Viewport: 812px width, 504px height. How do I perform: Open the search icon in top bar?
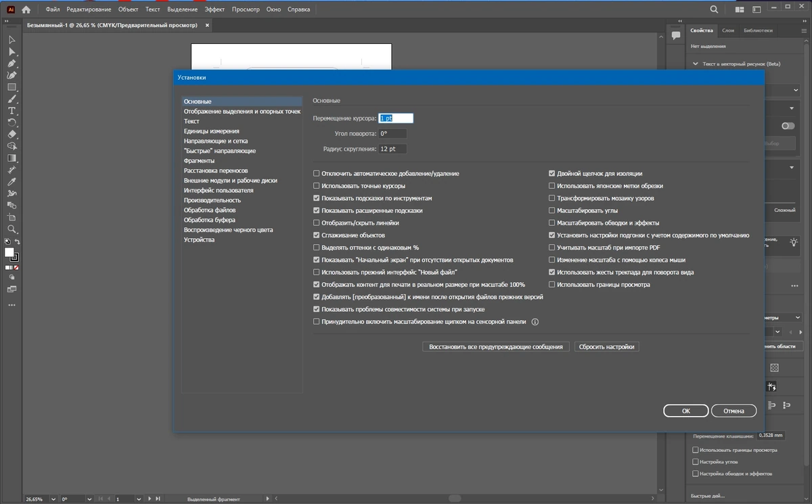714,9
